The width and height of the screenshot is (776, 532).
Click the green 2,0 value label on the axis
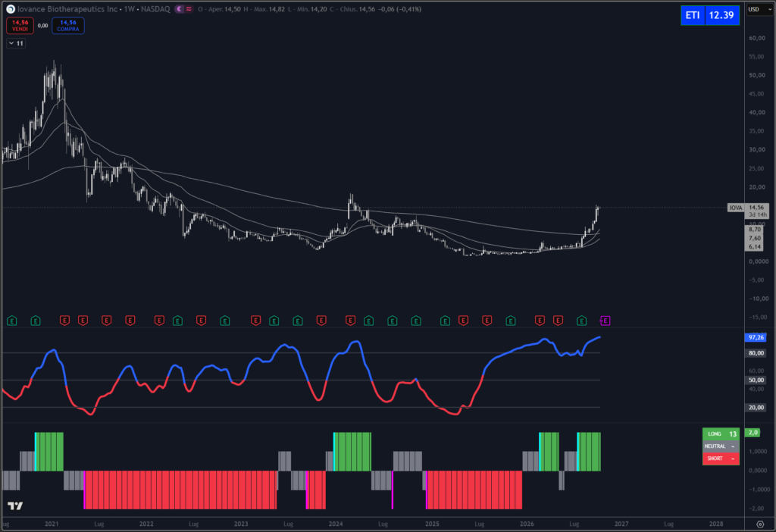coord(753,433)
